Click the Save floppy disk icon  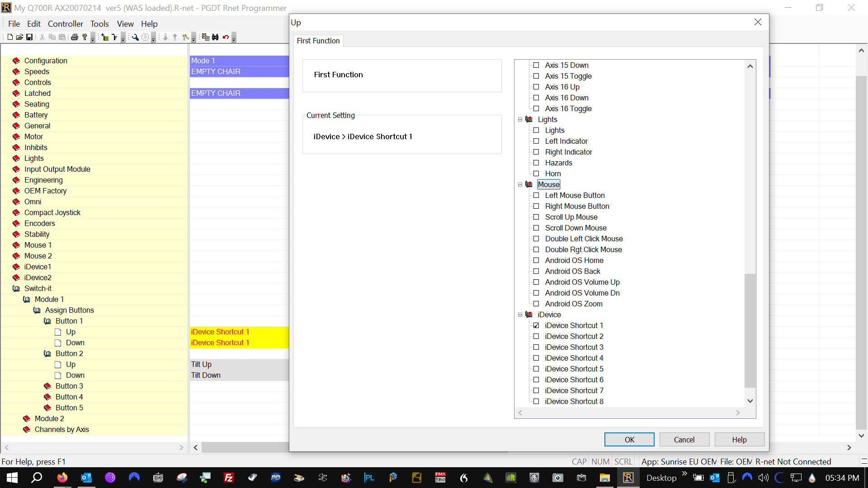(x=29, y=37)
